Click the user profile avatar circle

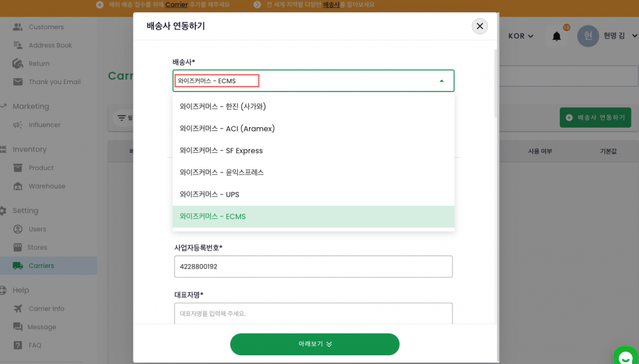[588, 36]
